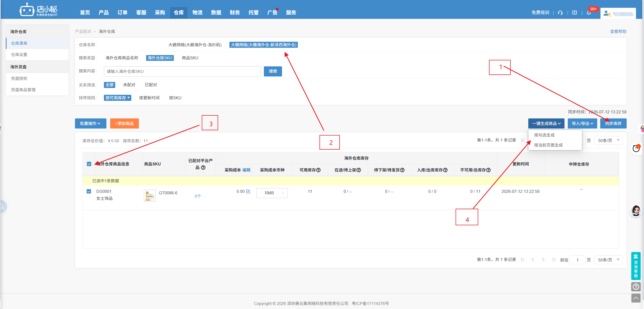Click the question mark help icon at bottom right
This screenshot has height=309, width=644.
click(636, 287)
